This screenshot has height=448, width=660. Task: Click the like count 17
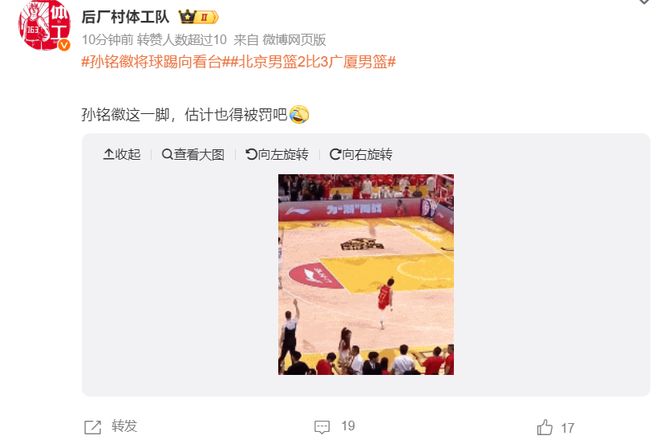coord(567,428)
